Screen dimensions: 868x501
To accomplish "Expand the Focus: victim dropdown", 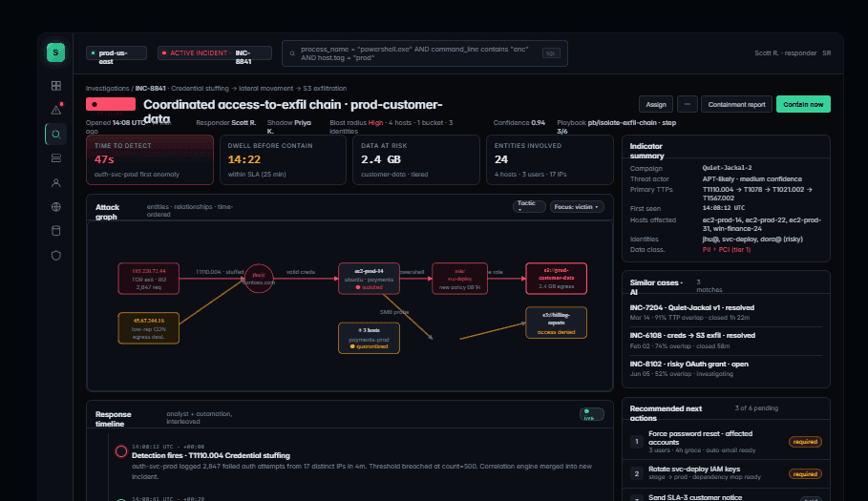I will [577, 207].
